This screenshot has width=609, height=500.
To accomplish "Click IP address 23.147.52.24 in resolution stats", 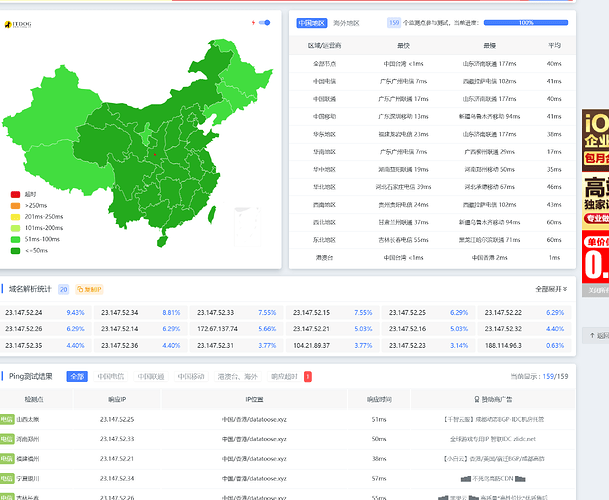I will click(x=24, y=313).
